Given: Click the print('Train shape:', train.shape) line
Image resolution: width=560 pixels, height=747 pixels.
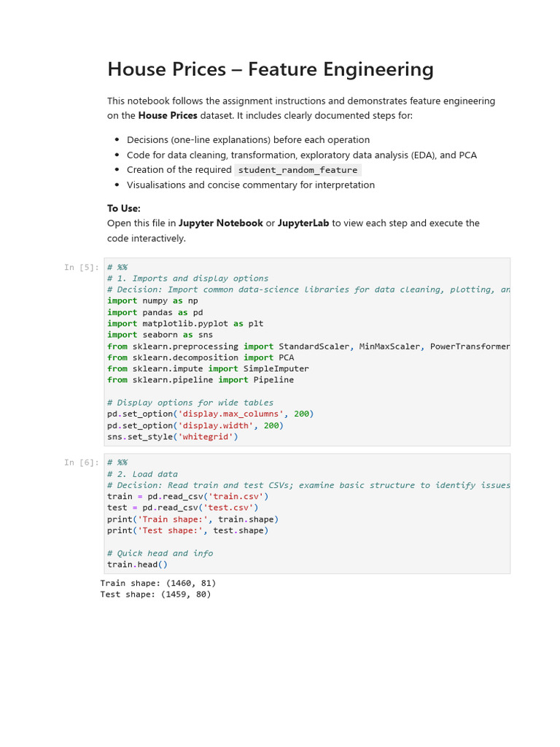Looking at the screenshot, I should coord(192,519).
